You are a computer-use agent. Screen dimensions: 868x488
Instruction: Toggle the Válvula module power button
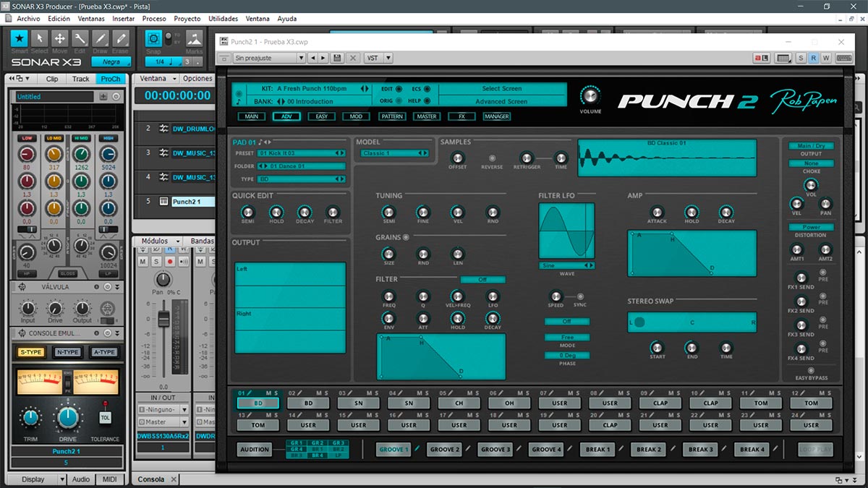click(106, 287)
